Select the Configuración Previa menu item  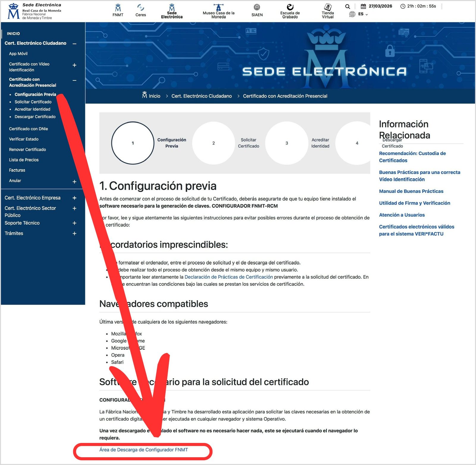click(35, 94)
